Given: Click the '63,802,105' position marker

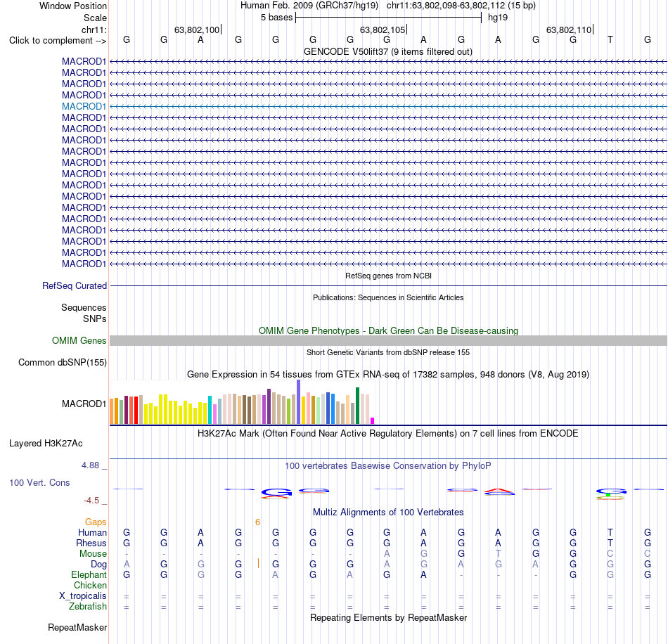Looking at the screenshot, I should [383, 30].
